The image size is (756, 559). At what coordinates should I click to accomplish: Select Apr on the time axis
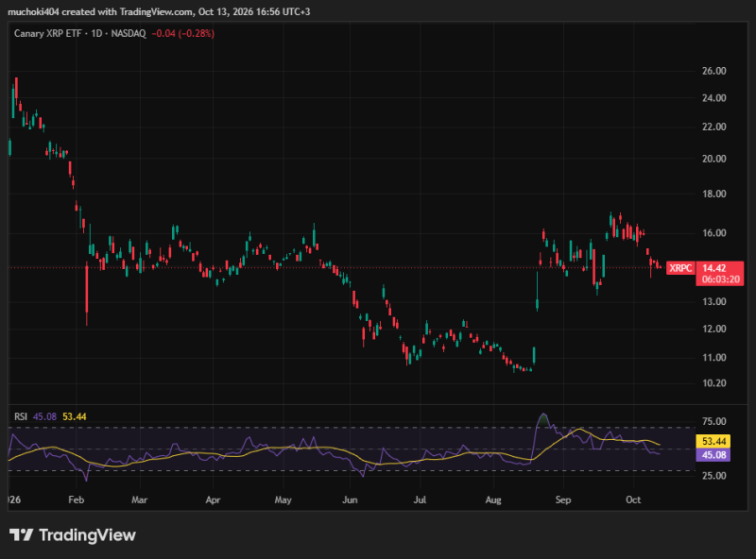coord(214,500)
